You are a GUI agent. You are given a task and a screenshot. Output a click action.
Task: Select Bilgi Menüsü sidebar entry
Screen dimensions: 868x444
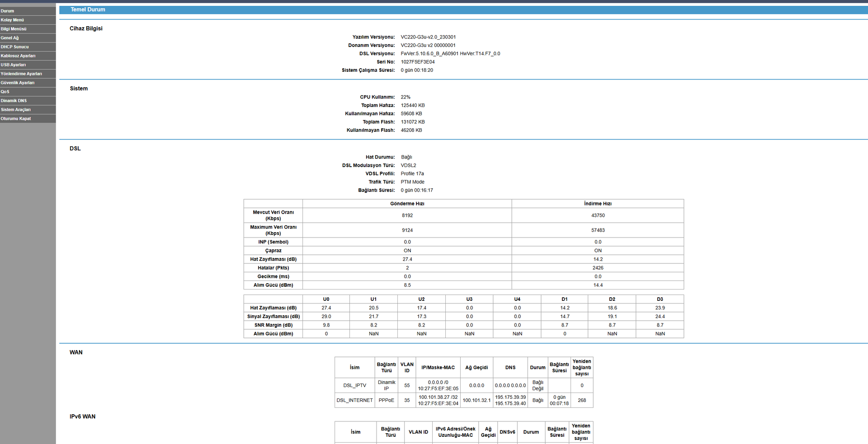[28, 29]
